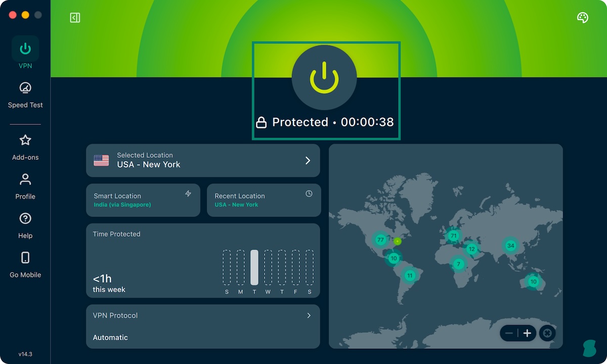The image size is (607, 364).
Task: Recenter the map with target icon
Action: [x=547, y=333]
